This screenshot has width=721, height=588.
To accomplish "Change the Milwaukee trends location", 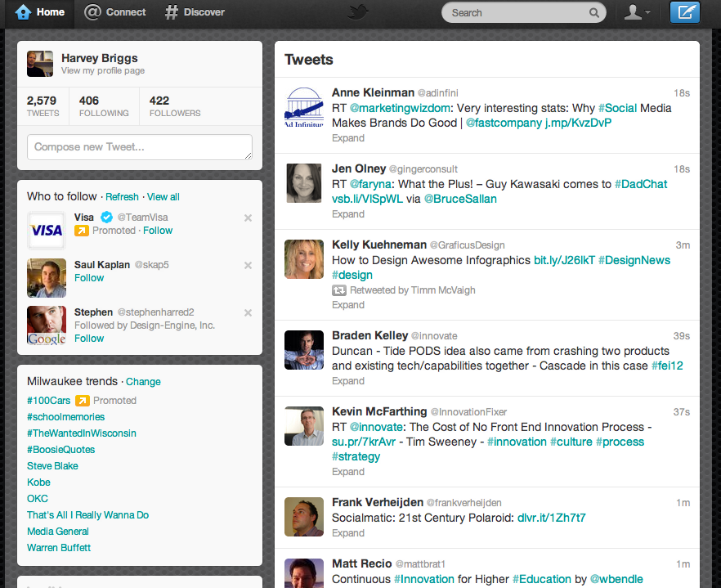I will (142, 381).
